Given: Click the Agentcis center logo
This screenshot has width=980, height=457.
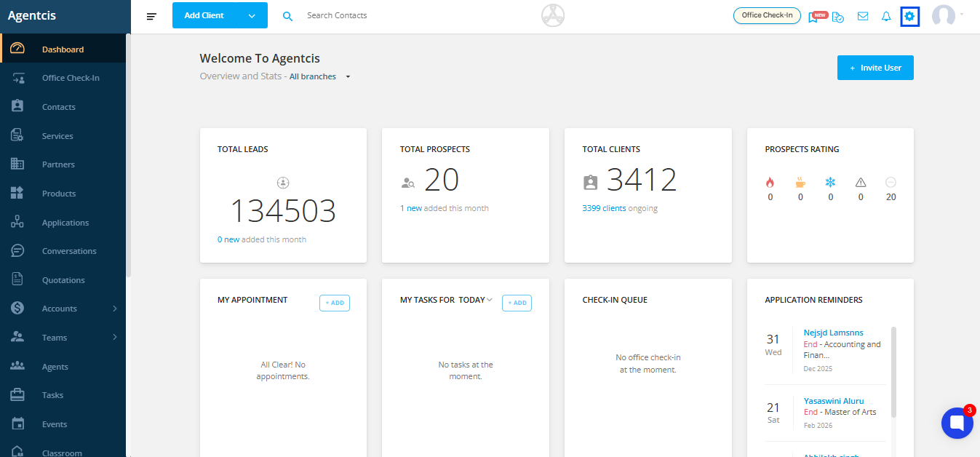Looking at the screenshot, I should pyautogui.click(x=553, y=15).
